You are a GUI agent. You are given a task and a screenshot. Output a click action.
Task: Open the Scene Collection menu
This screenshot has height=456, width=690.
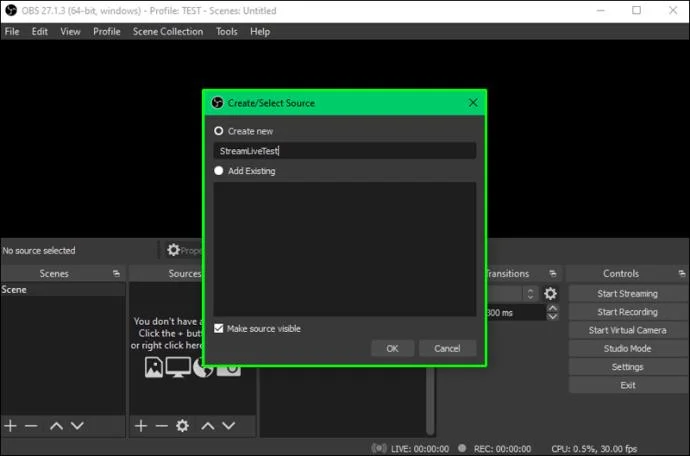[x=168, y=32]
